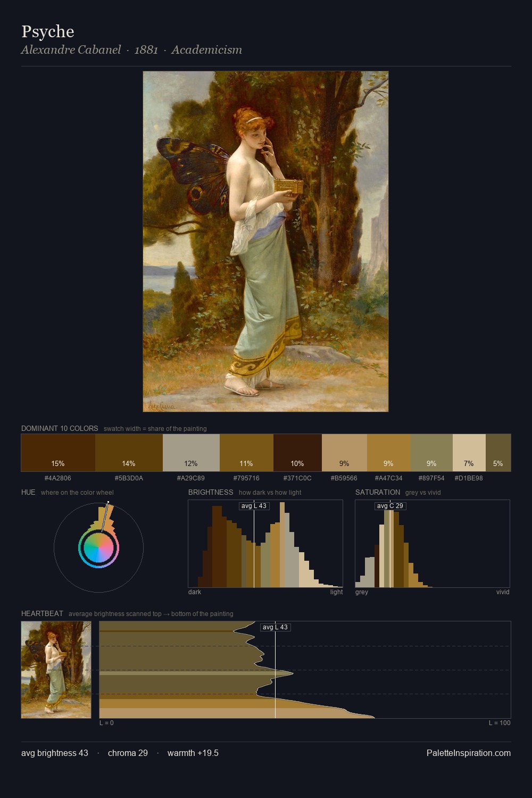Select the #A29C89 12% grey swatch
This screenshot has width=532, height=798.
coord(191,453)
